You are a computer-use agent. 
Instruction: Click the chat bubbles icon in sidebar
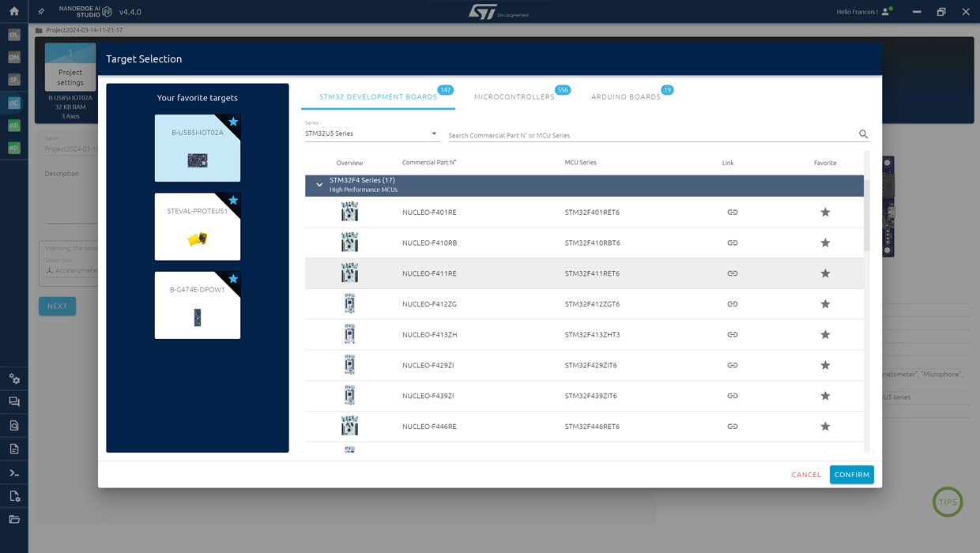tap(14, 402)
